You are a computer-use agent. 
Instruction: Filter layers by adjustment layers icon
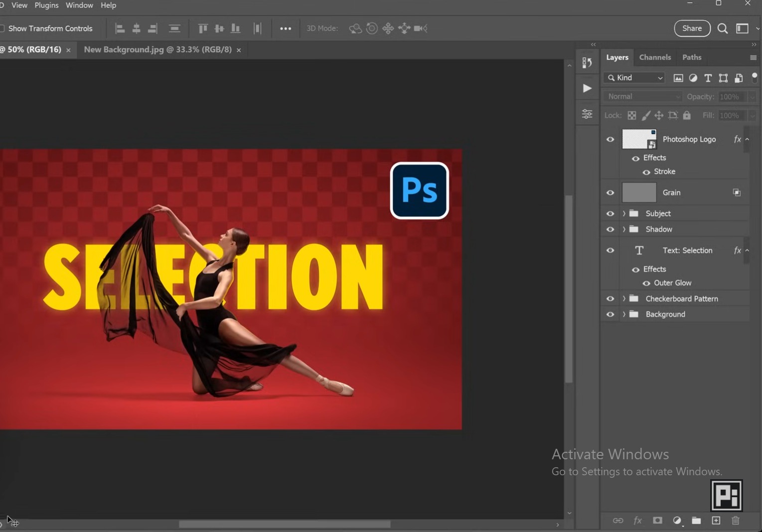coord(693,78)
